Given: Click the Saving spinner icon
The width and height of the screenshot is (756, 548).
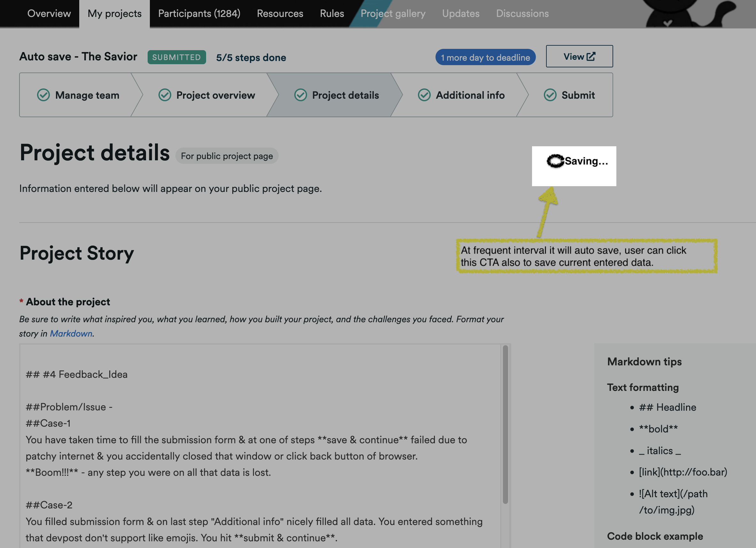Looking at the screenshot, I should click(x=555, y=161).
